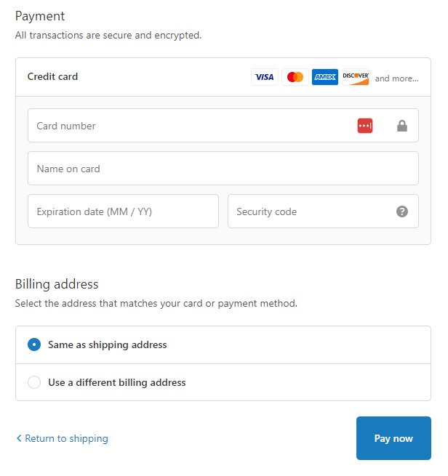Focus the Card number input field

coord(189,126)
